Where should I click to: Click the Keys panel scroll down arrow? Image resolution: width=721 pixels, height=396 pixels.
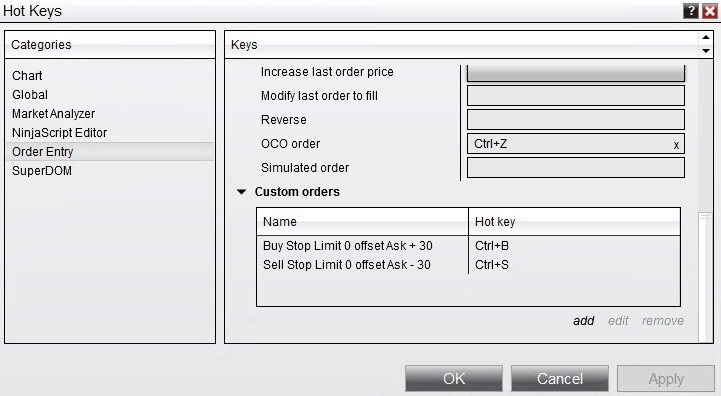point(706,51)
